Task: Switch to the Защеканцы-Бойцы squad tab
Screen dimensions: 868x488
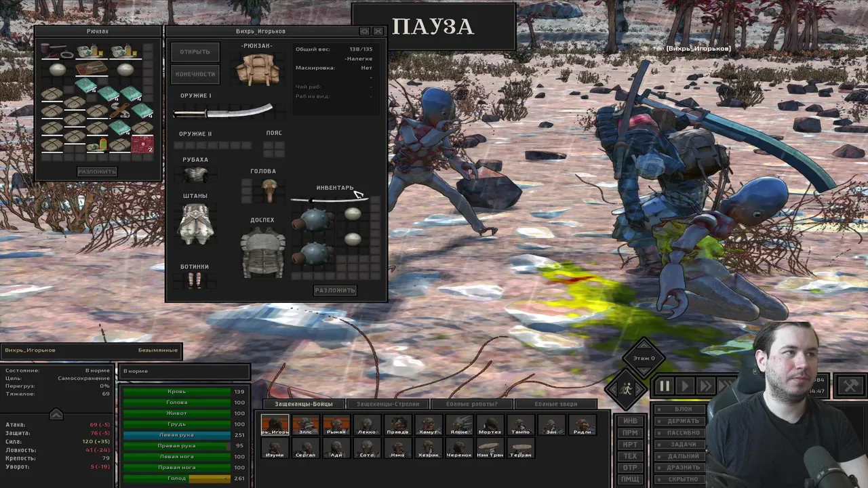Action: [x=303, y=404]
